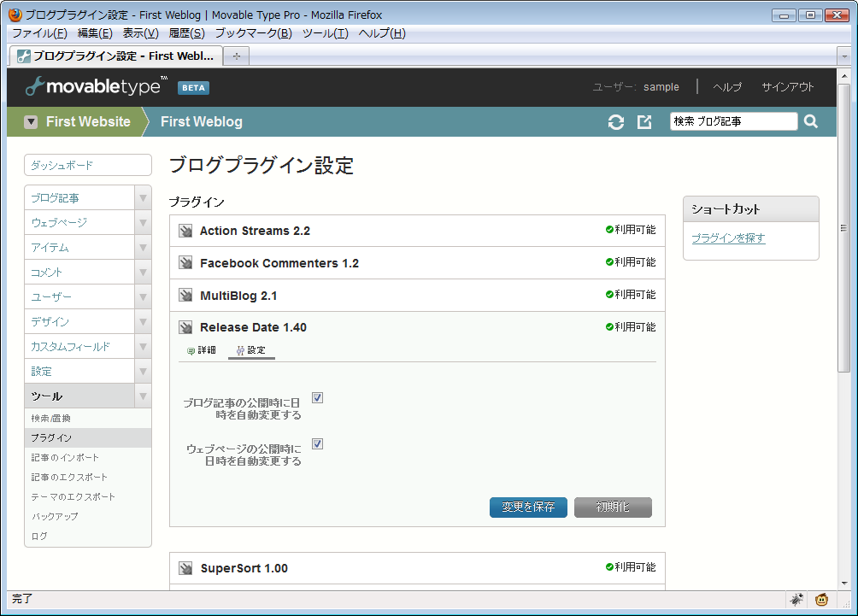Switch to the 詳細 tab of Release Date
This screenshot has height=616, width=858.
[x=202, y=350]
